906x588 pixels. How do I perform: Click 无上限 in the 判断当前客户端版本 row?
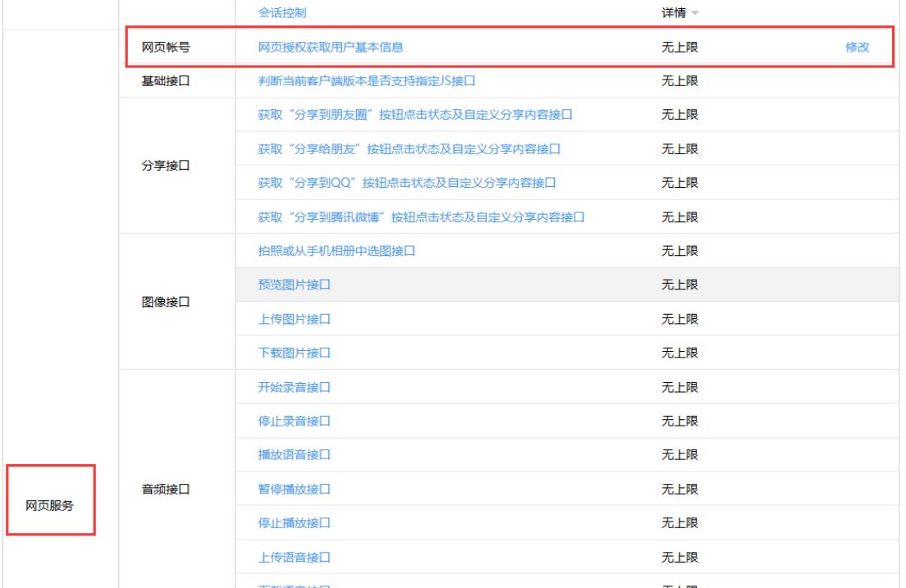coord(679,81)
